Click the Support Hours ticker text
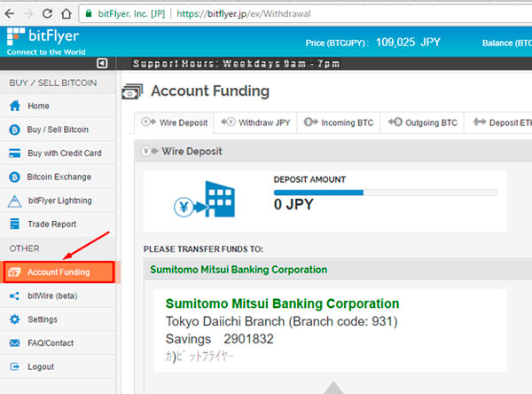532x394 pixels. pos(236,64)
